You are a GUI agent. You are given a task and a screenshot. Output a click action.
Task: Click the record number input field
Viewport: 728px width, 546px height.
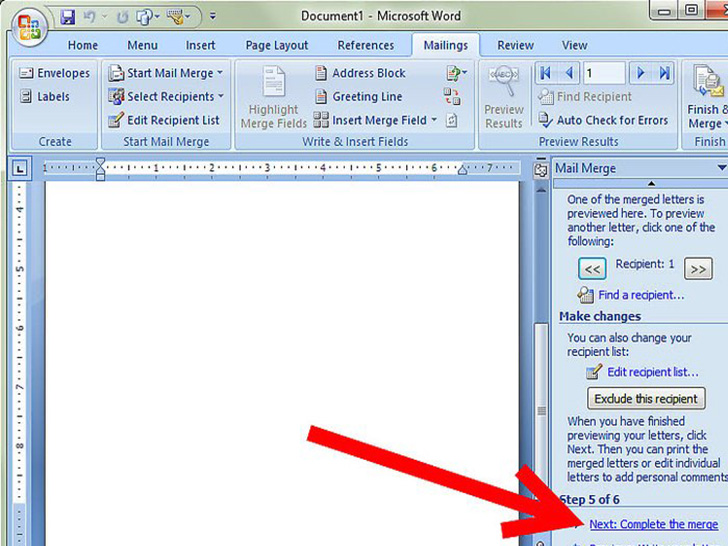(x=604, y=73)
